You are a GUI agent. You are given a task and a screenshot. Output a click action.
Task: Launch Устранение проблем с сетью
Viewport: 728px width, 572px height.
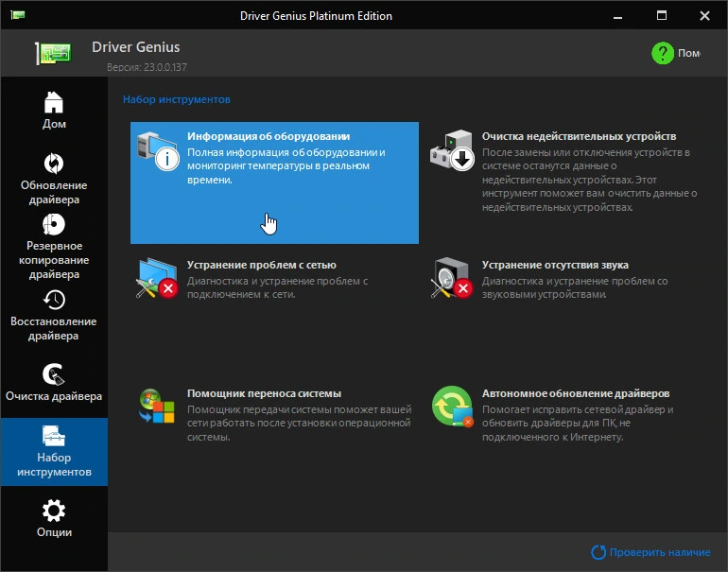(261, 265)
